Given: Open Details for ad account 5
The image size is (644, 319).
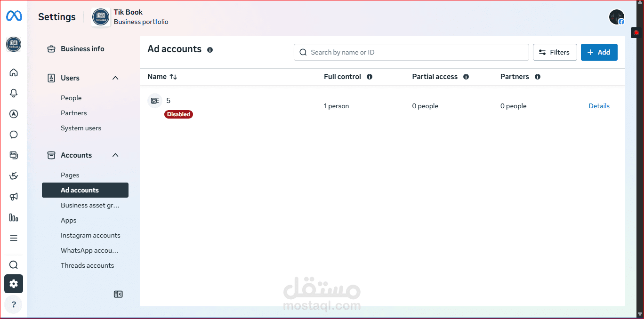Looking at the screenshot, I should click(599, 106).
